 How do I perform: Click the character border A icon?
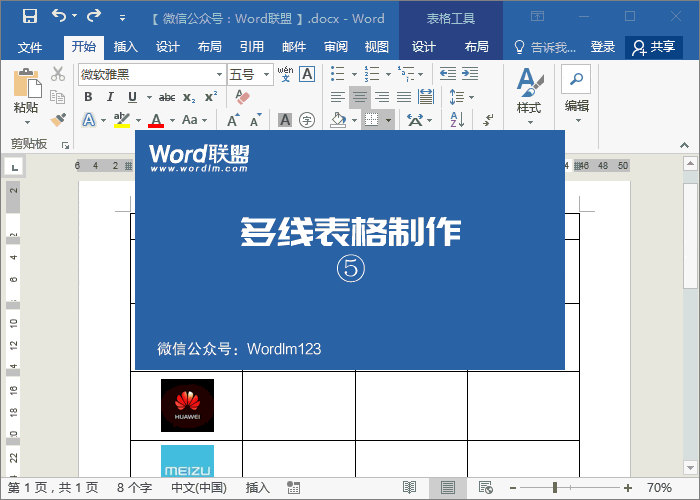tap(307, 74)
